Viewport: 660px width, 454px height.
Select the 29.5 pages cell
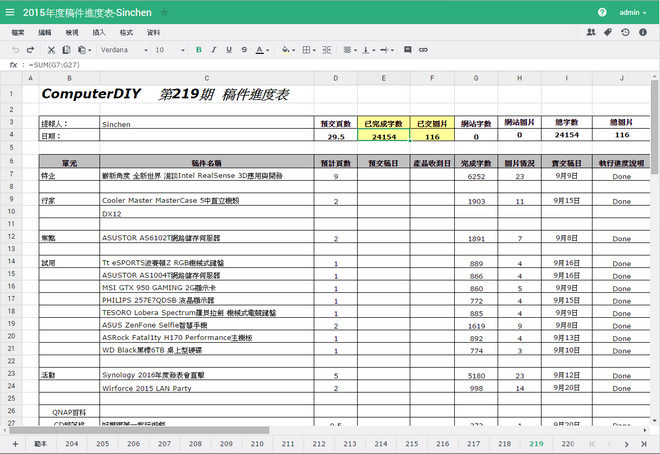click(x=335, y=135)
